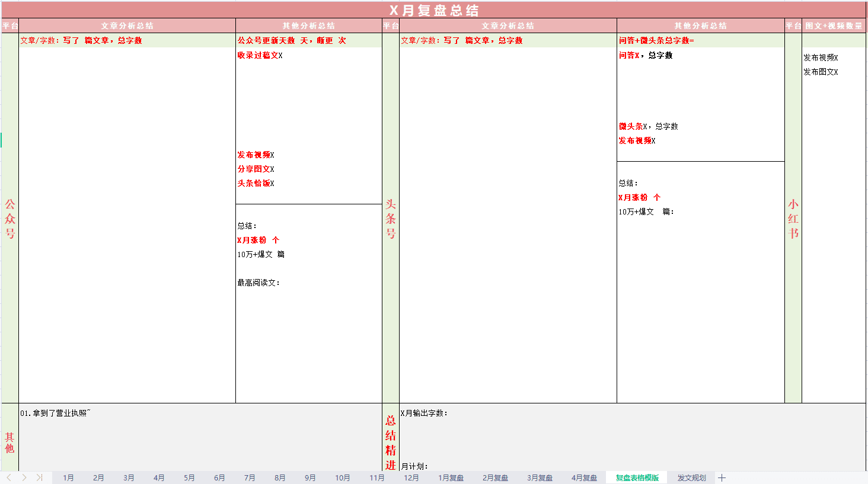This screenshot has height=484, width=868.
Task: Select the 12月 sheet tab
Action: (x=411, y=477)
